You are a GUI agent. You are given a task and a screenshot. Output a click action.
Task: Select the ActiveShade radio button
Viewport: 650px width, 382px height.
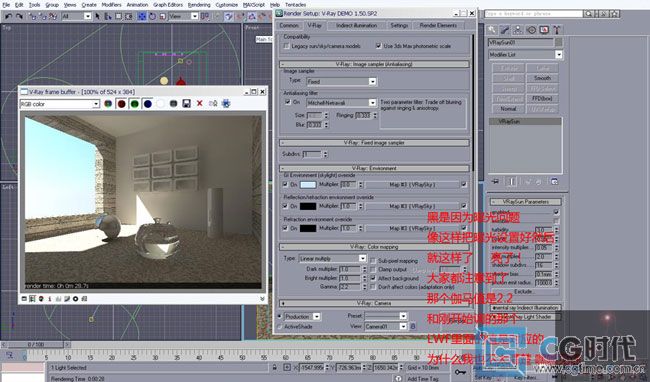pyautogui.click(x=280, y=326)
